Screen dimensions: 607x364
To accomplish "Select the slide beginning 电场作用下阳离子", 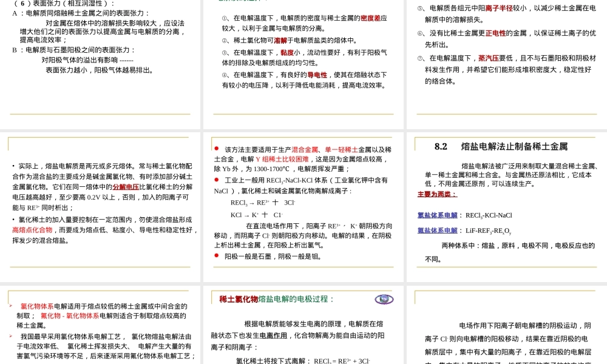I will (x=507, y=325).
